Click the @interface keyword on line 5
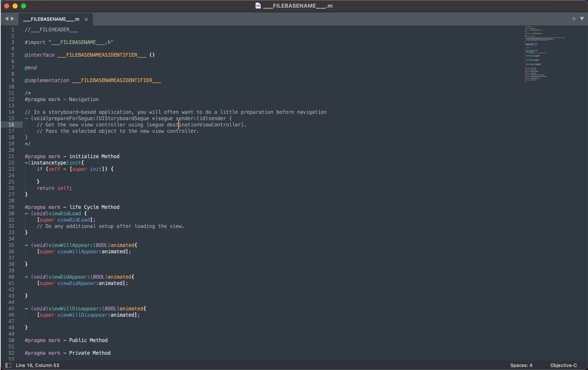Screen dimensions: 588x370 [x=39, y=55]
